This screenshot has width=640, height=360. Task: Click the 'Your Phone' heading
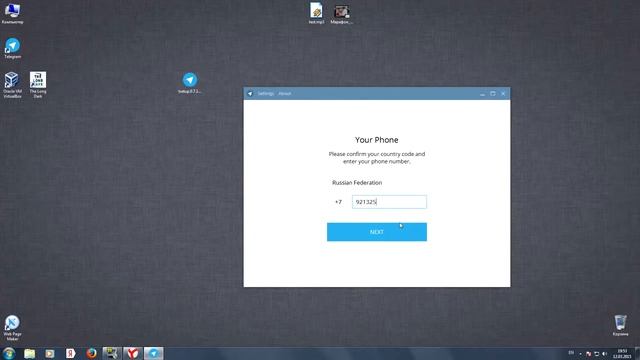376,140
